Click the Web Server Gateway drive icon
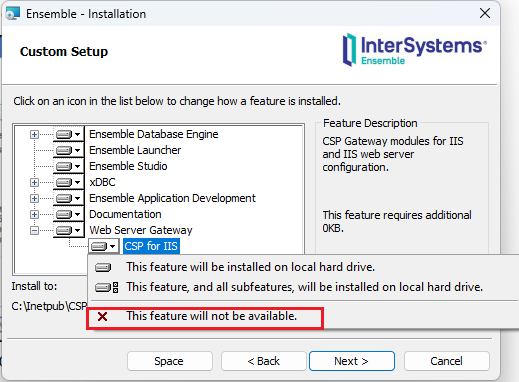Viewport: 519px width, 382px height. click(68, 230)
